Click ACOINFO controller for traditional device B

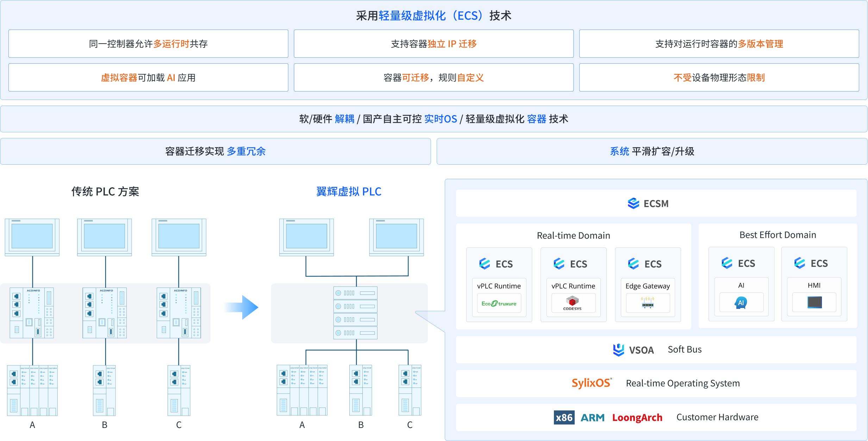click(105, 313)
